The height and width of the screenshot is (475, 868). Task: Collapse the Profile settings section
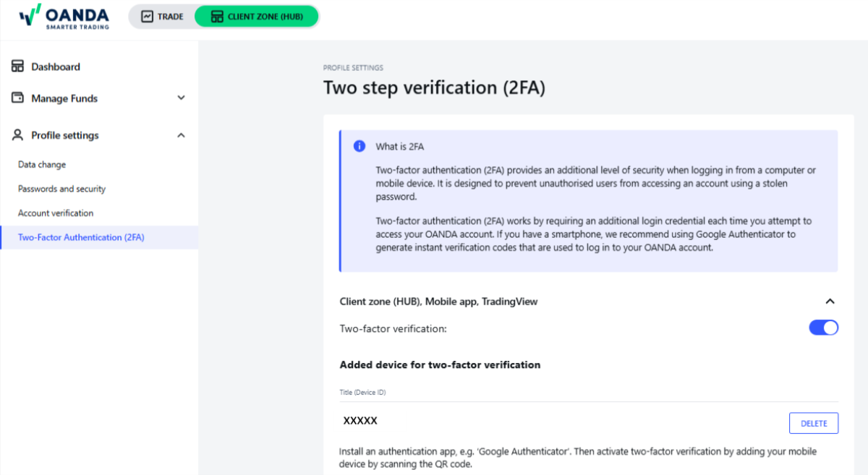(x=181, y=135)
